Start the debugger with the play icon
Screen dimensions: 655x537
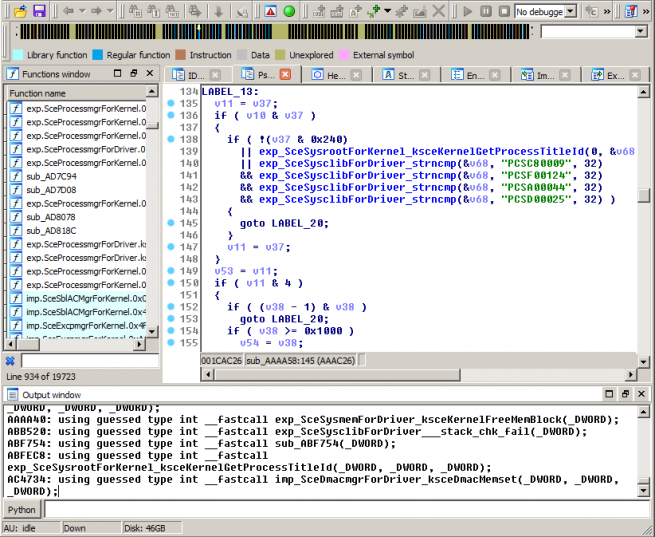[467, 11]
